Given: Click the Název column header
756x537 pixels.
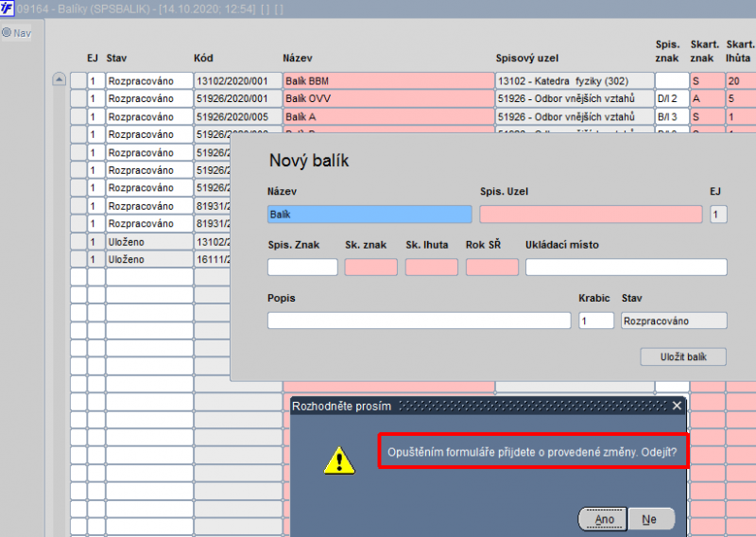Looking at the screenshot, I should pyautogui.click(x=298, y=58).
